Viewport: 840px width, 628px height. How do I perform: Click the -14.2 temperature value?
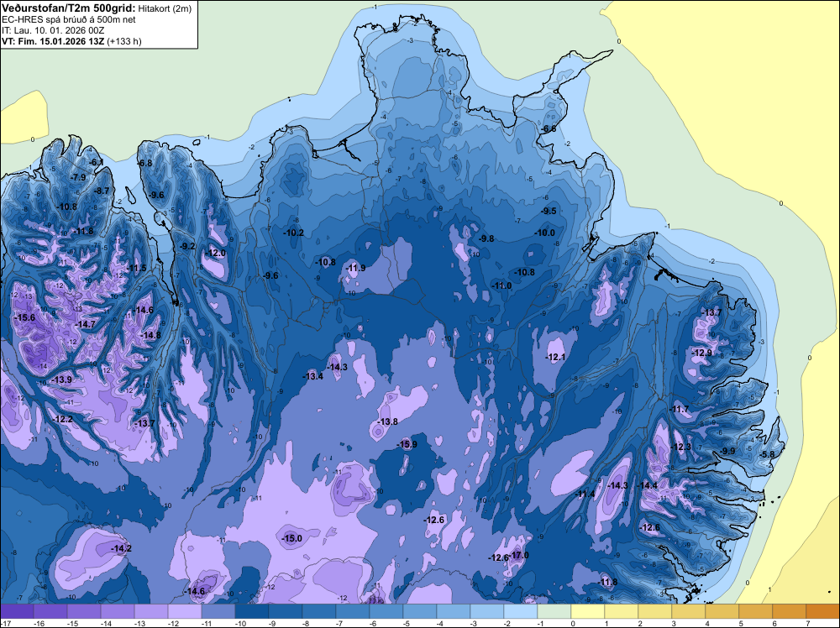(121, 549)
